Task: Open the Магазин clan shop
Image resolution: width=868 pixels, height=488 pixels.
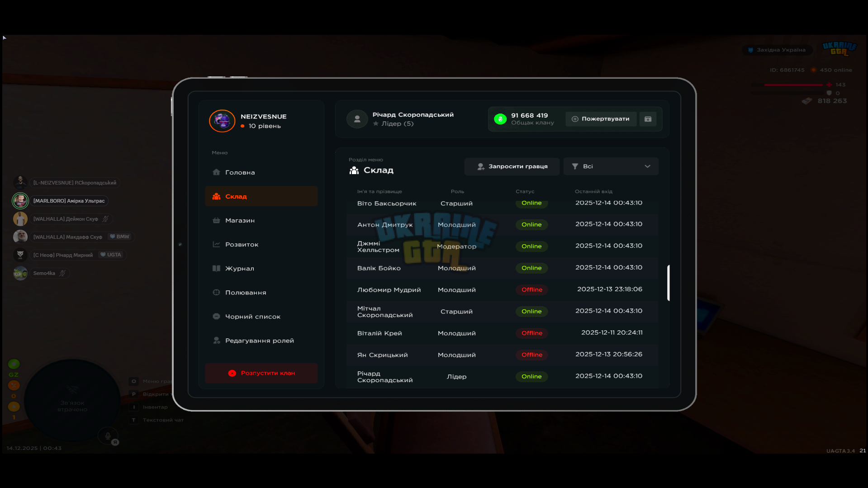Action: pyautogui.click(x=261, y=220)
